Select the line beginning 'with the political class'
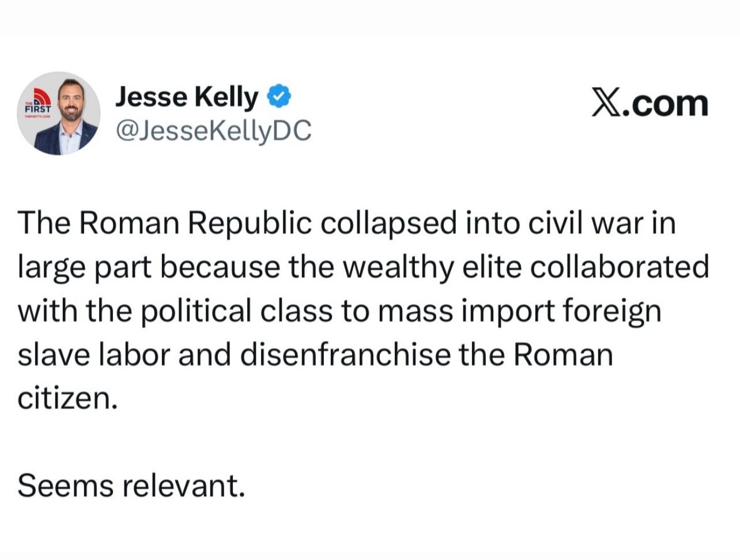 (x=339, y=311)
